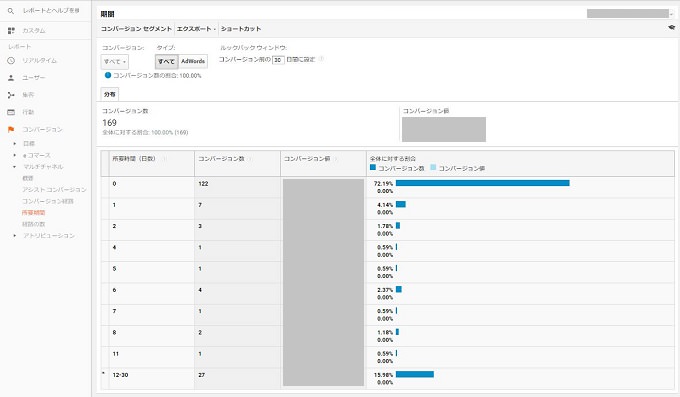Open the 行動 behavior icon
This screenshot has height=397, width=680.
tap(11, 112)
